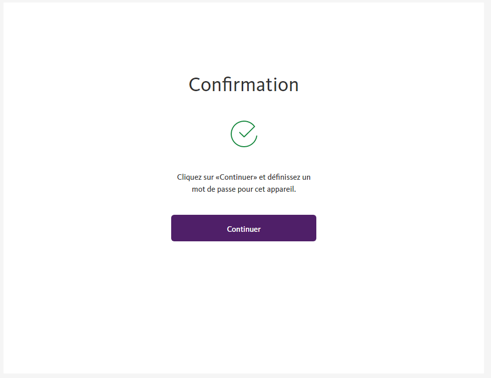
Task: Tap the tick mark inside the green circle
Action: point(247,131)
